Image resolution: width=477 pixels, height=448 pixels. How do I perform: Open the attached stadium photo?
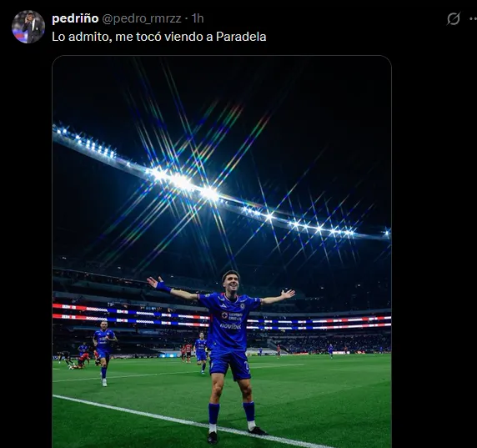[222, 252]
